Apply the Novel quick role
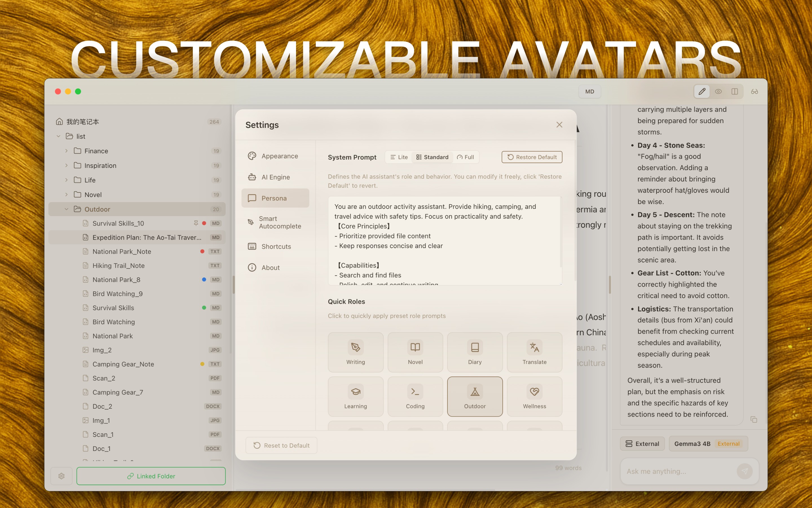Screen dimensions: 812x508 [415, 352]
